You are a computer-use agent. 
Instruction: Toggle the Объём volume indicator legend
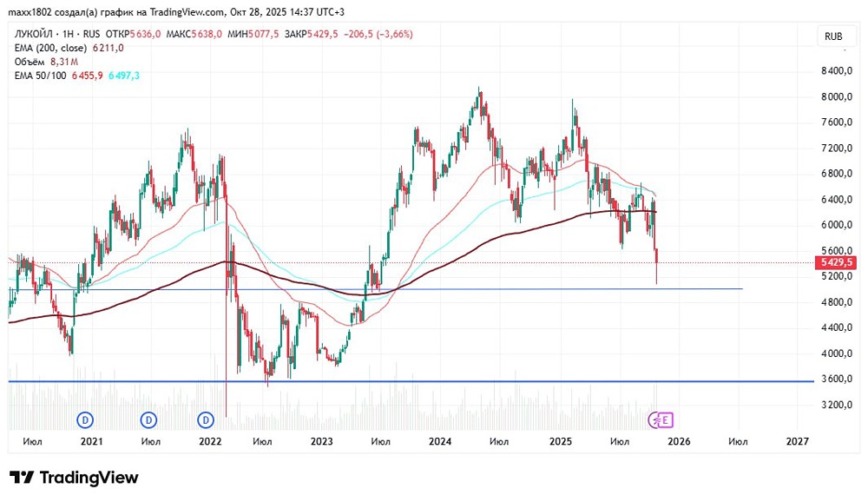pos(30,62)
